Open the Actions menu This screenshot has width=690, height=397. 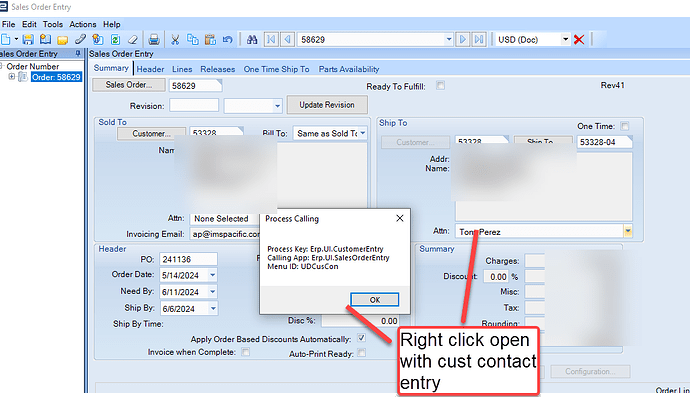(x=83, y=25)
